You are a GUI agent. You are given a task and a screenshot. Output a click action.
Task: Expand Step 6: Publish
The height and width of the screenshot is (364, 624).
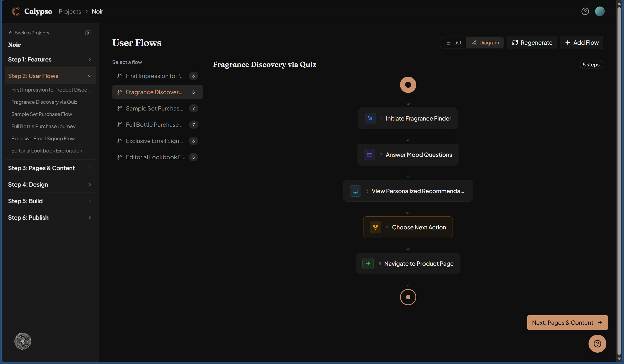[50, 217]
